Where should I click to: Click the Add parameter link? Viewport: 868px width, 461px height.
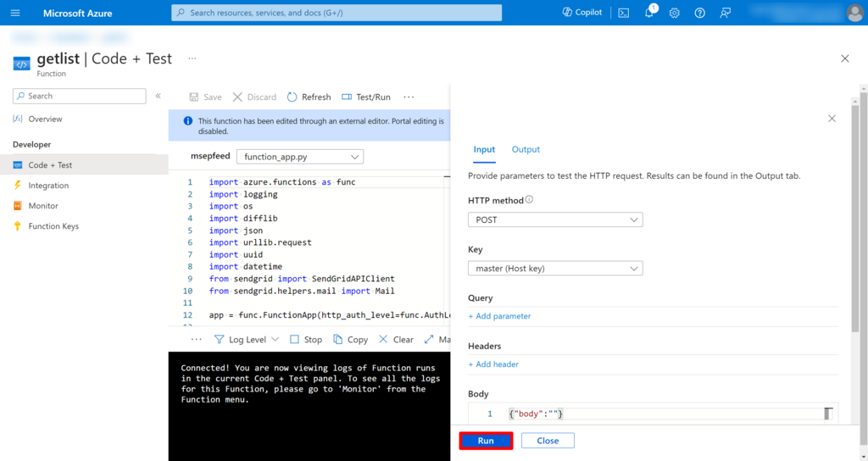pyautogui.click(x=499, y=316)
